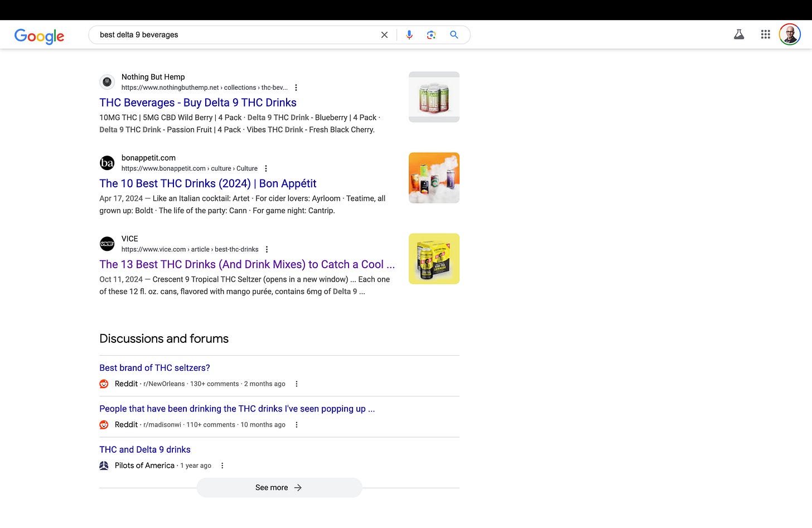Open The 10 Best THC Drinks (2024) article
Image resolution: width=812 pixels, height=528 pixels.
pyautogui.click(x=208, y=183)
